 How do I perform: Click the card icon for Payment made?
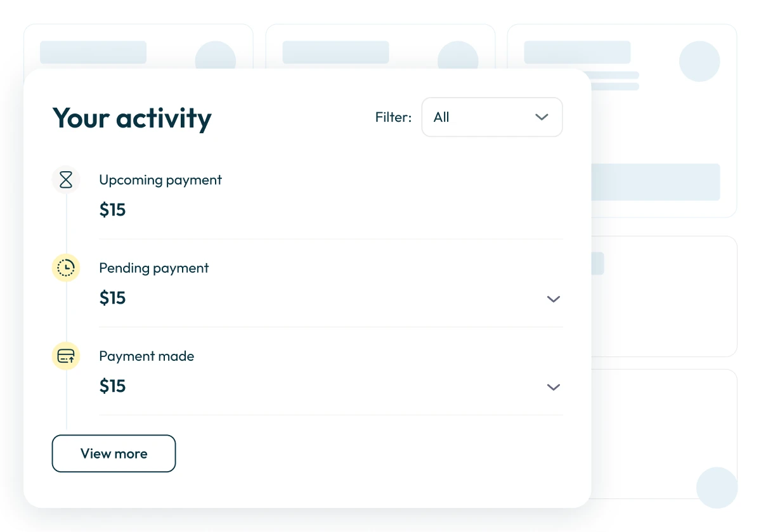pos(66,356)
